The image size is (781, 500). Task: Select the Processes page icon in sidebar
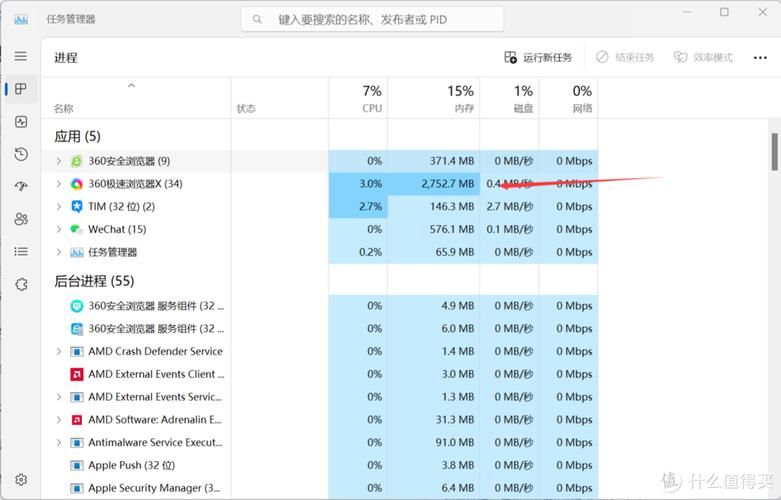(21, 89)
